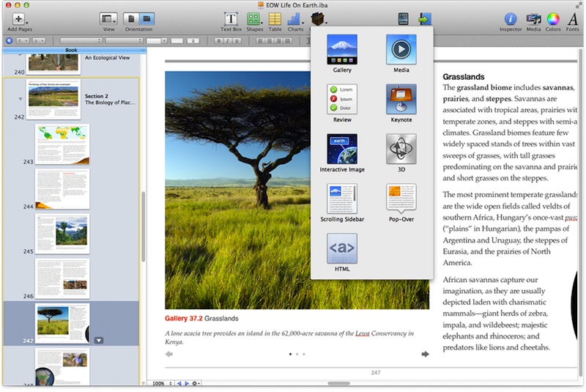Select the page 243 map thumbnail

click(x=62, y=144)
